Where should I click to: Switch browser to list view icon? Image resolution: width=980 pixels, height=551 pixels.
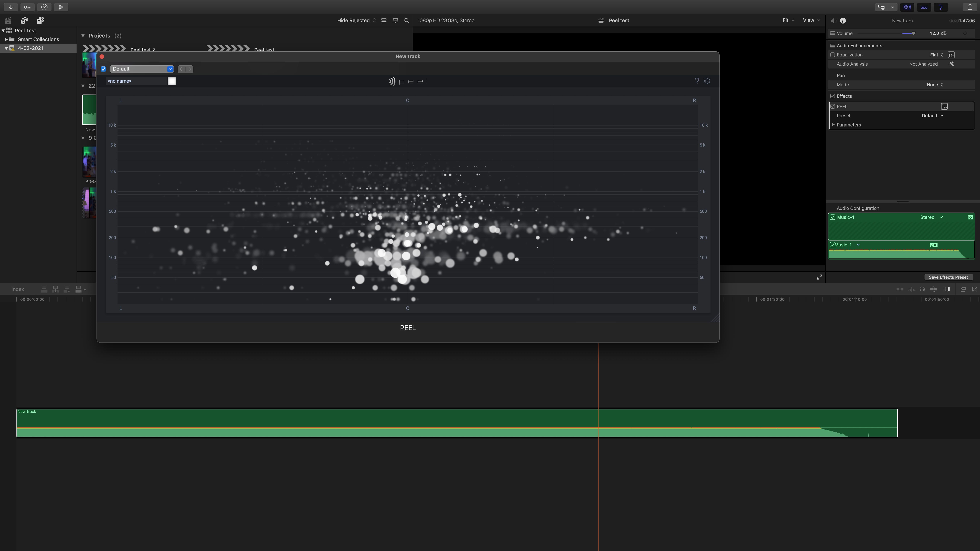click(x=384, y=20)
